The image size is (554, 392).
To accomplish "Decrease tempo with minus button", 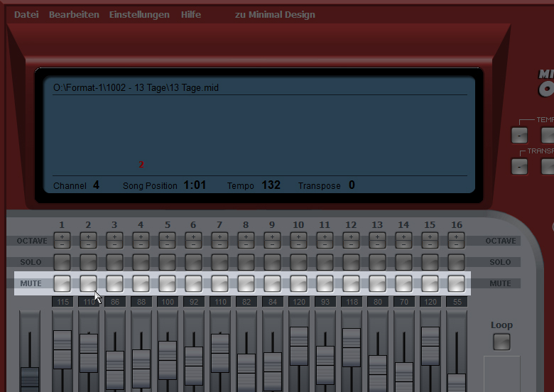I will pos(519,135).
